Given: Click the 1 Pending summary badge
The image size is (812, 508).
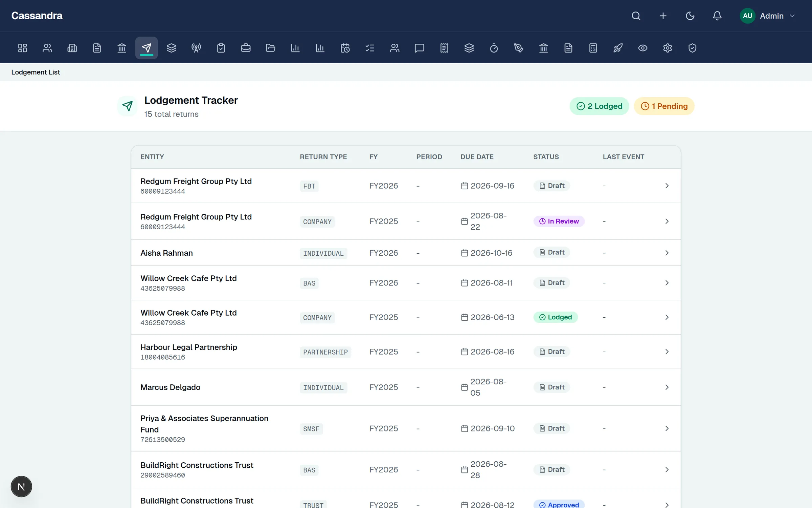Looking at the screenshot, I should click(x=664, y=106).
